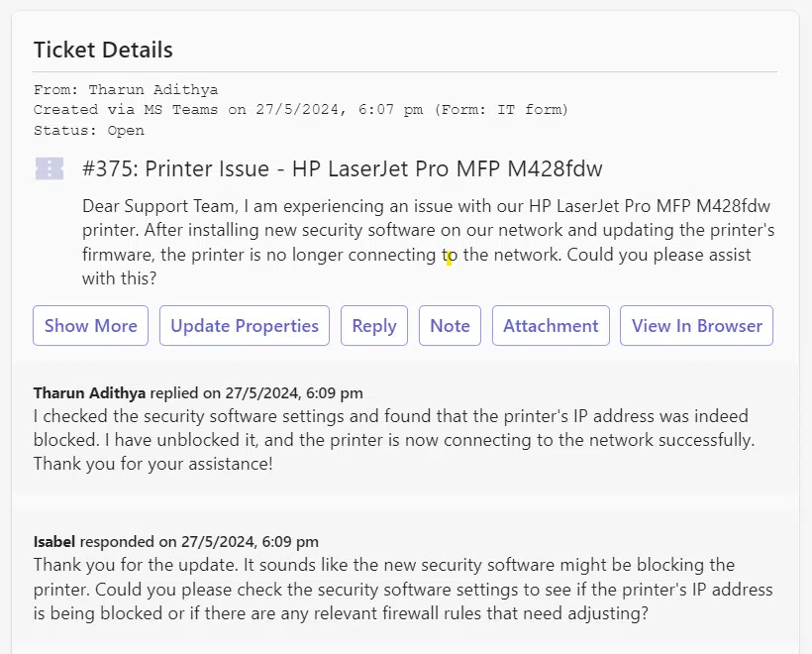This screenshot has width=812, height=654.
Task: Open the Update Properties dialog
Action: click(245, 326)
